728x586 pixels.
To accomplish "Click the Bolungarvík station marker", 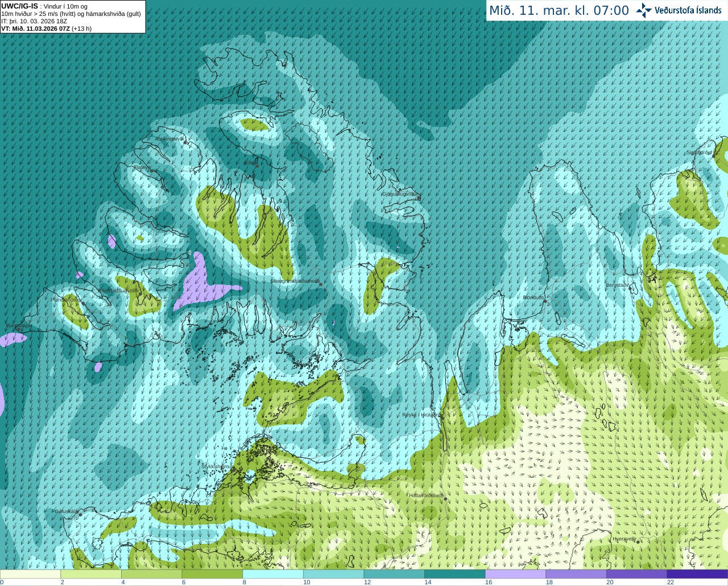I will click(185, 143).
